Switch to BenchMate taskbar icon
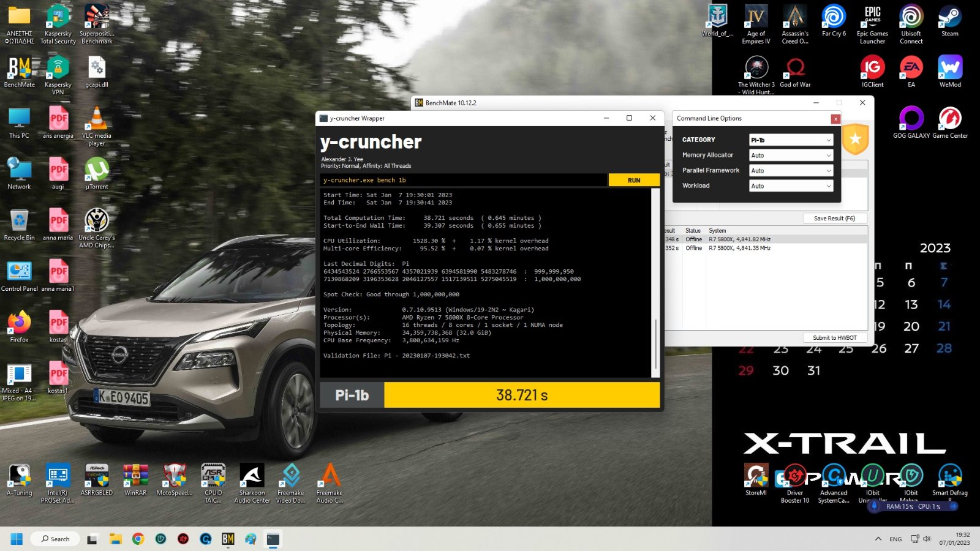This screenshot has height=551, width=980. point(228,539)
